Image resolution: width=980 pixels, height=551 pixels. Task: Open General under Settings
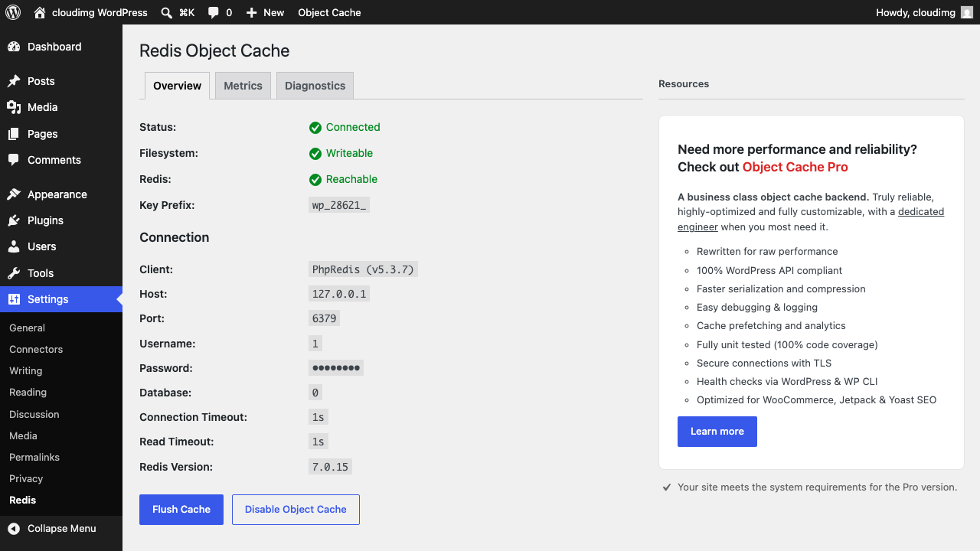click(27, 328)
